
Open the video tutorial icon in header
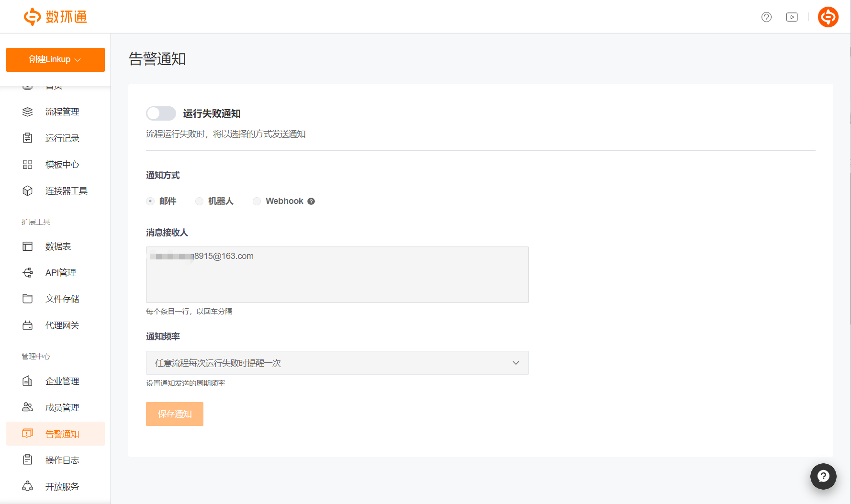[x=792, y=17]
